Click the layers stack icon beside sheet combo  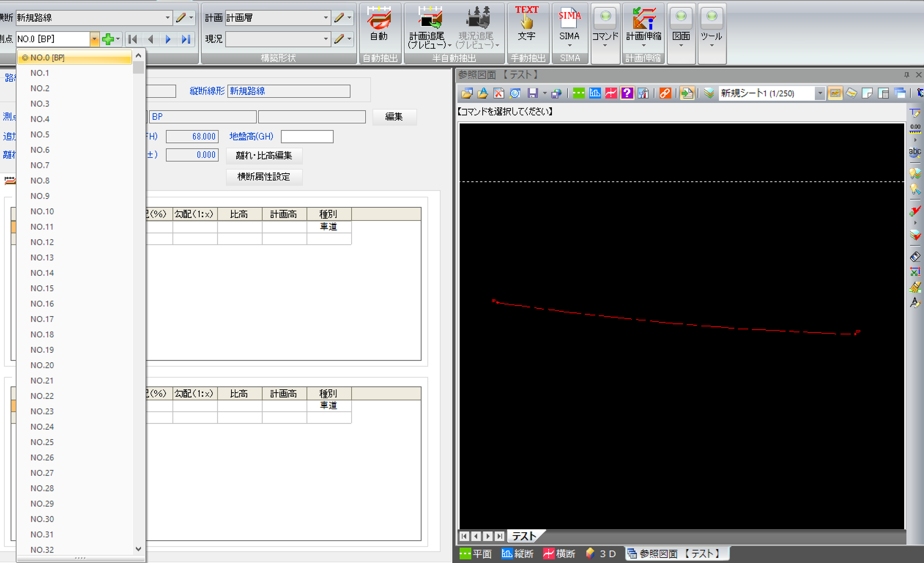coord(709,93)
